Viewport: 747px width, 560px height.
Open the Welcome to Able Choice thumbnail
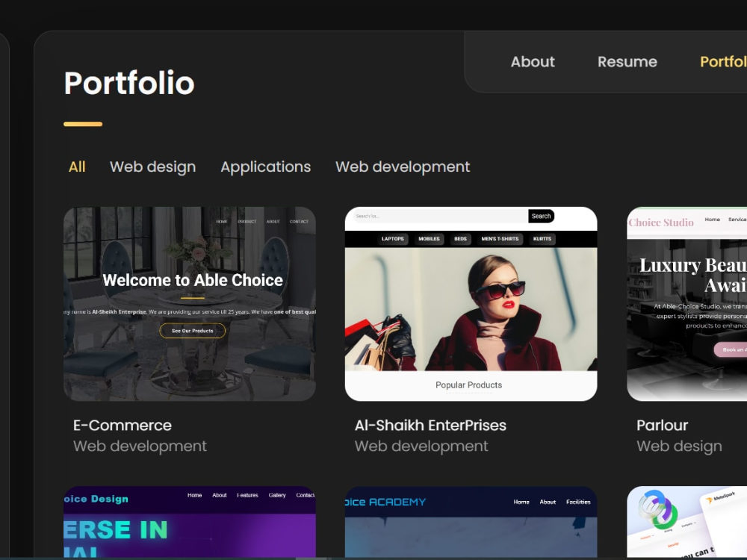[x=190, y=304]
